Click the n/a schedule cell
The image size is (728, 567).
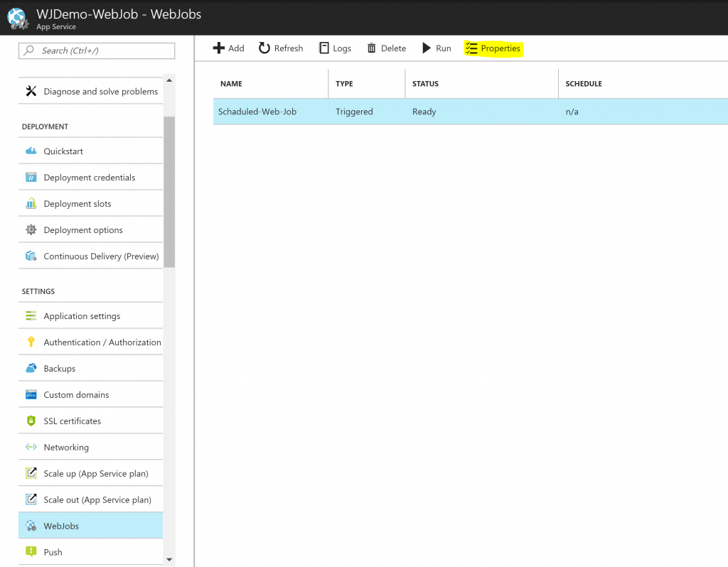(572, 112)
